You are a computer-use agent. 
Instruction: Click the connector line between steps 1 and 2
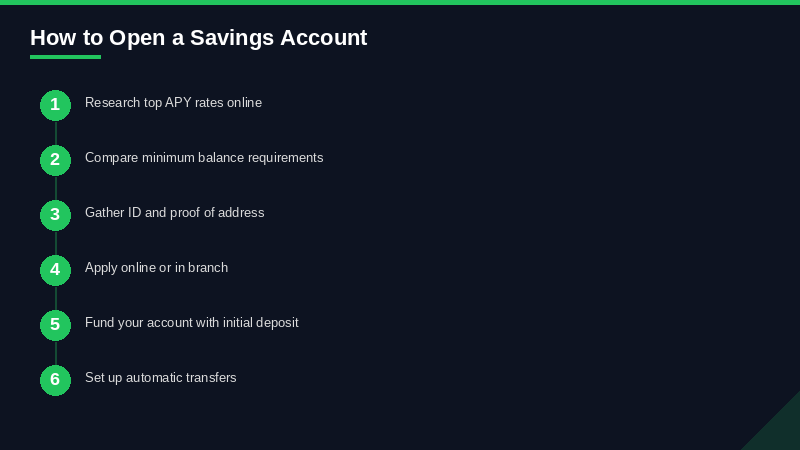click(56, 132)
